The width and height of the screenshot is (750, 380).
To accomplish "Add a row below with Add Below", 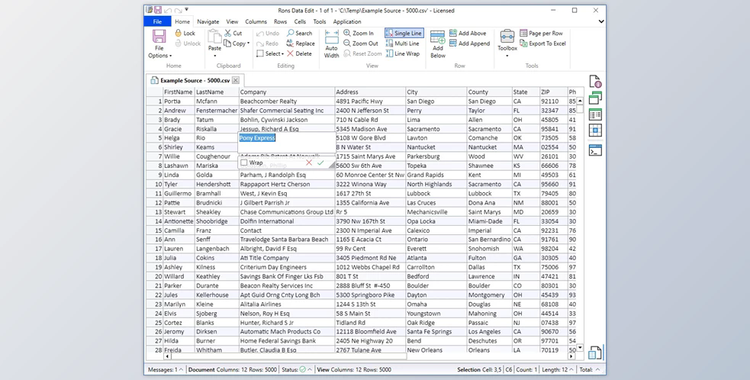I will pos(438,44).
